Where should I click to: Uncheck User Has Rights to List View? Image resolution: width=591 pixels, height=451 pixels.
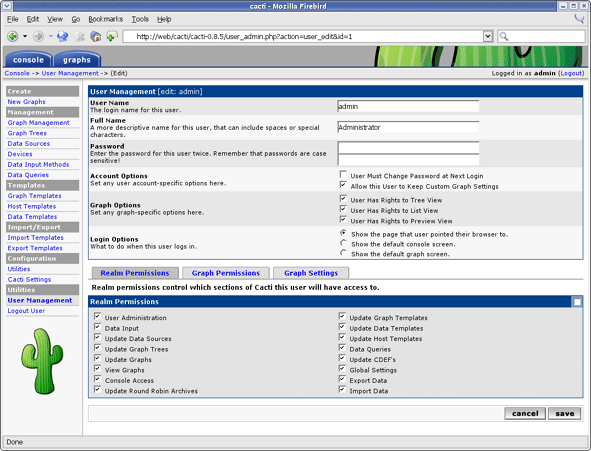[343, 209]
